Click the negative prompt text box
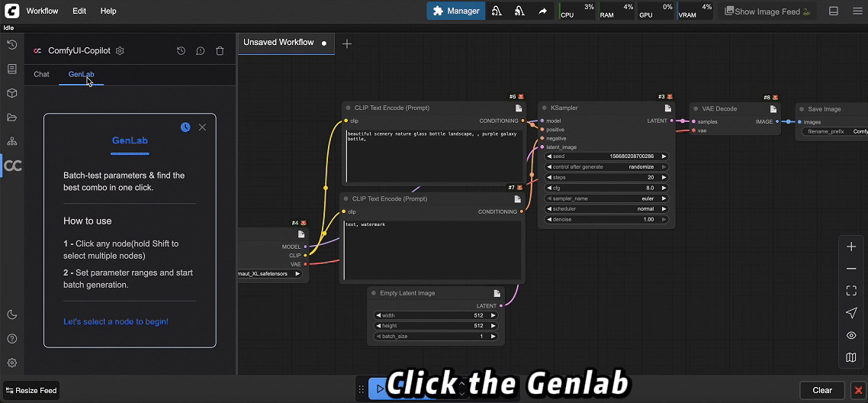Image resolution: width=868 pixels, height=403 pixels. (432, 250)
